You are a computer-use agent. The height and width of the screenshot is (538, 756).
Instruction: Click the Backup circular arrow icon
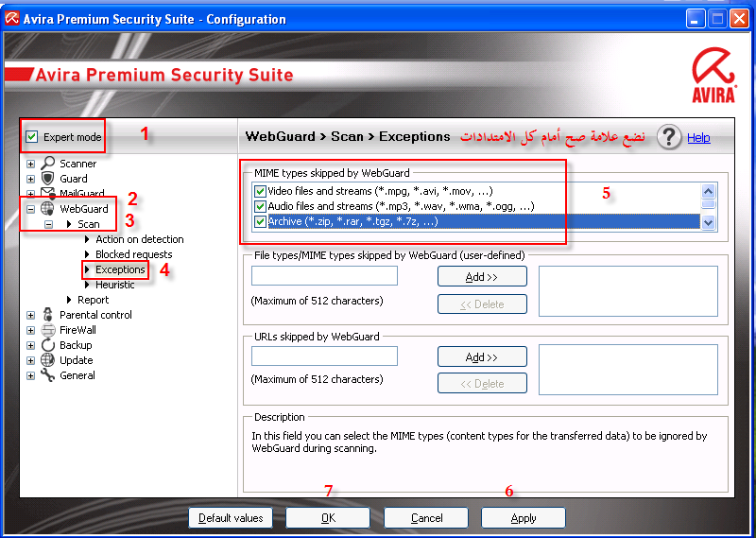48,345
